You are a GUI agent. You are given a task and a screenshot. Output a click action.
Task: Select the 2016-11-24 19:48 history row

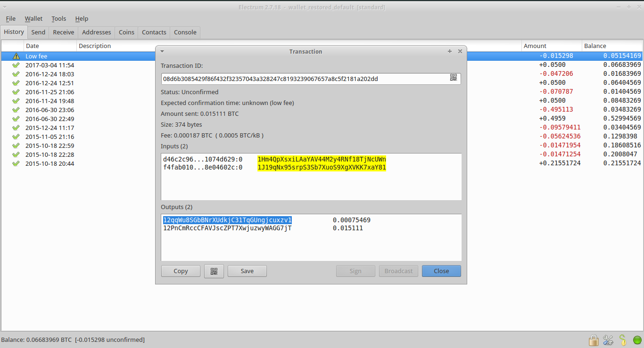pyautogui.click(x=322, y=101)
